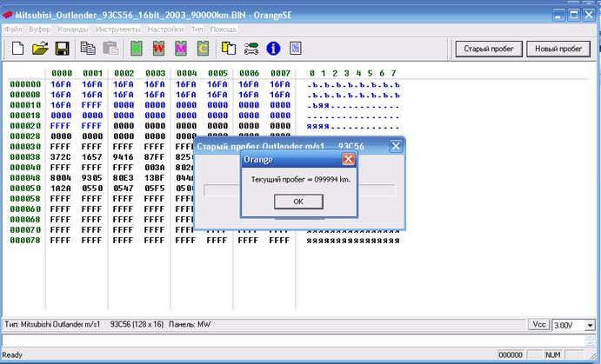Click the blue info icon in toolbar

(x=273, y=49)
